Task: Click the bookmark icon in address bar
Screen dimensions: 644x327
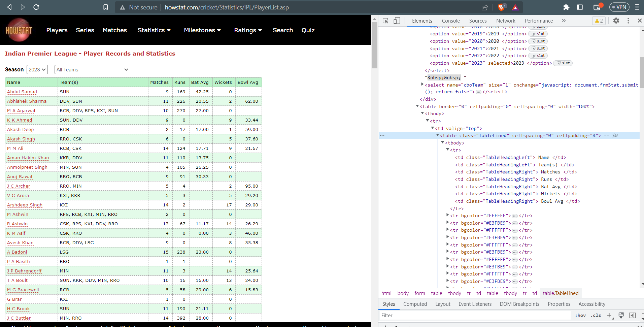Action: pos(105,7)
